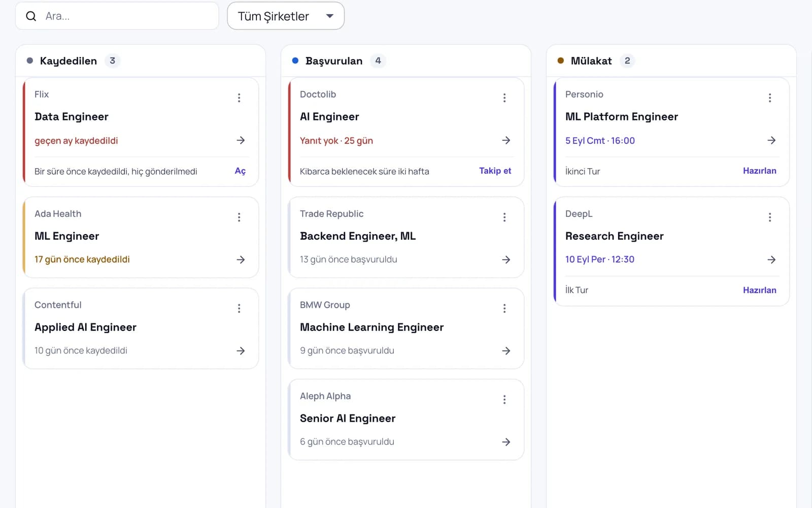Viewport: 812px width, 508px height.
Task: Click the Ada Health company name
Action: [58, 214]
